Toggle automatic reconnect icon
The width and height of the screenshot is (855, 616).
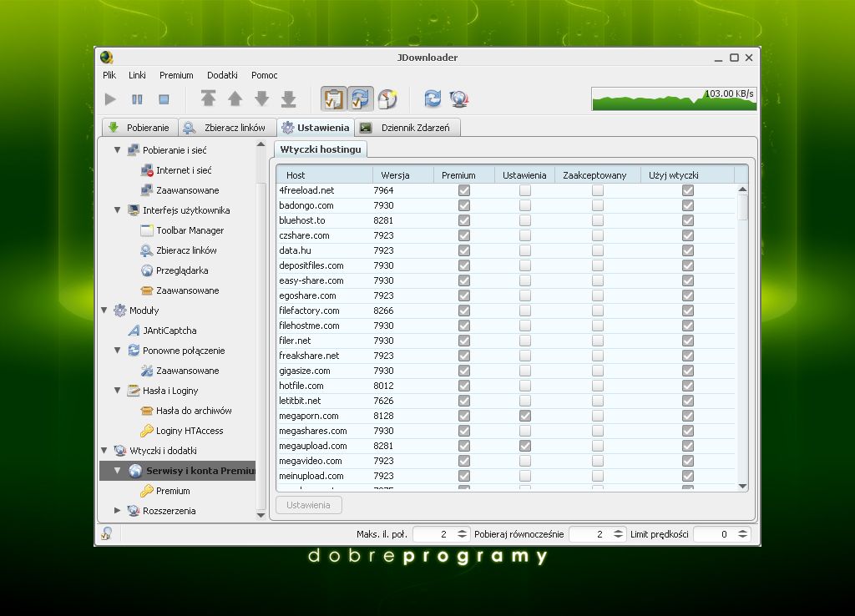click(361, 98)
